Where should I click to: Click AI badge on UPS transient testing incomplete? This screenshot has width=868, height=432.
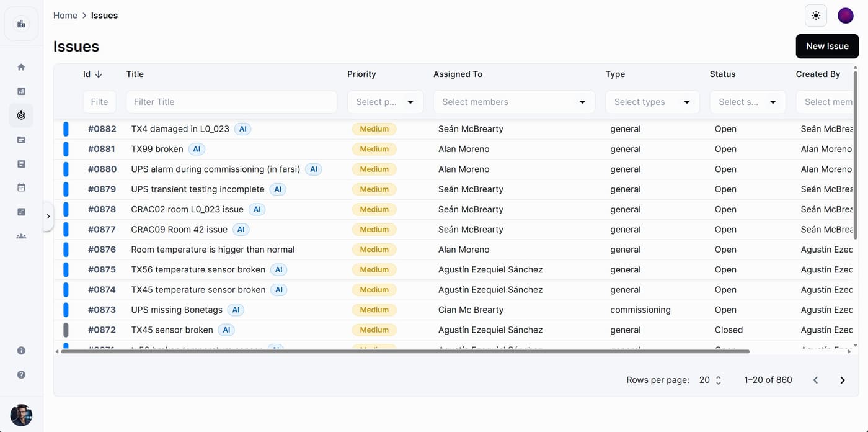coord(278,189)
